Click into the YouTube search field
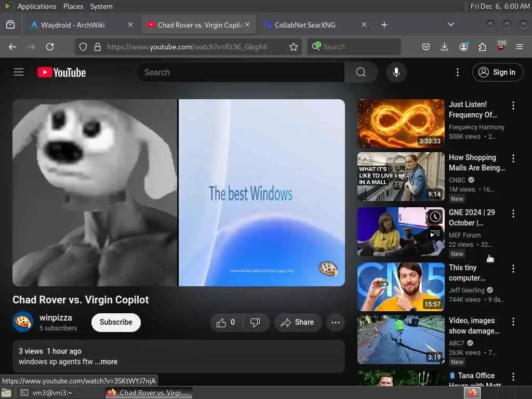 240,72
